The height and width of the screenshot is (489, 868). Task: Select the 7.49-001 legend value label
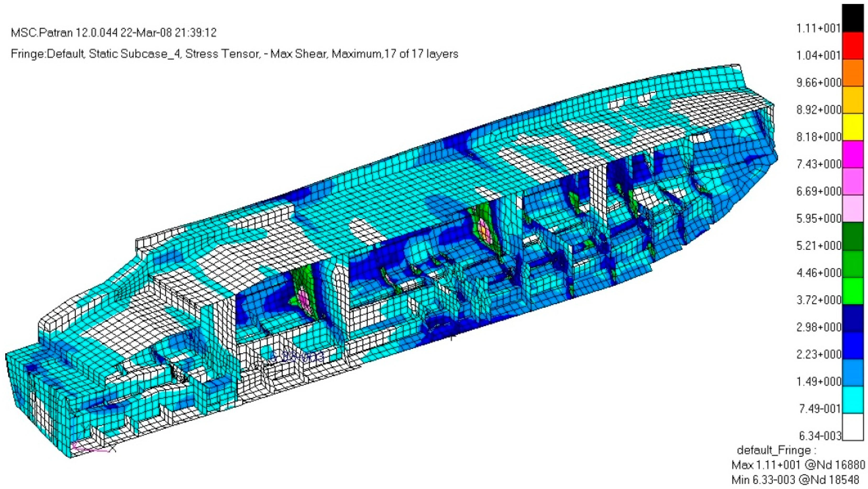[x=820, y=409]
